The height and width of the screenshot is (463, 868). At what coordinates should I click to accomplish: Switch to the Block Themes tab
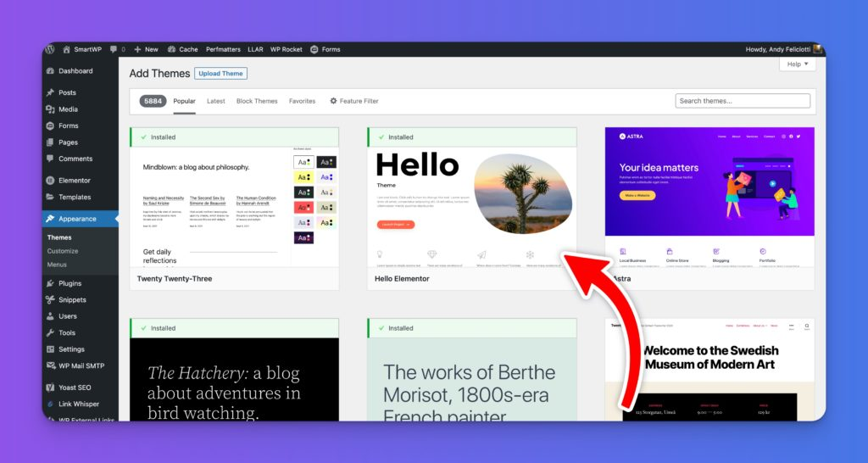click(x=257, y=101)
